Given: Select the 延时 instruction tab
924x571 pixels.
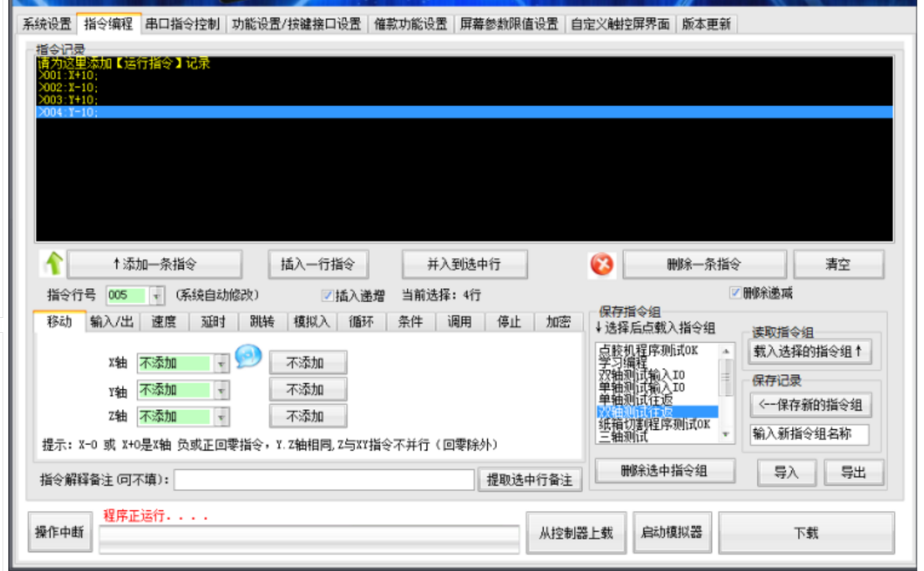Looking at the screenshot, I should (x=214, y=322).
